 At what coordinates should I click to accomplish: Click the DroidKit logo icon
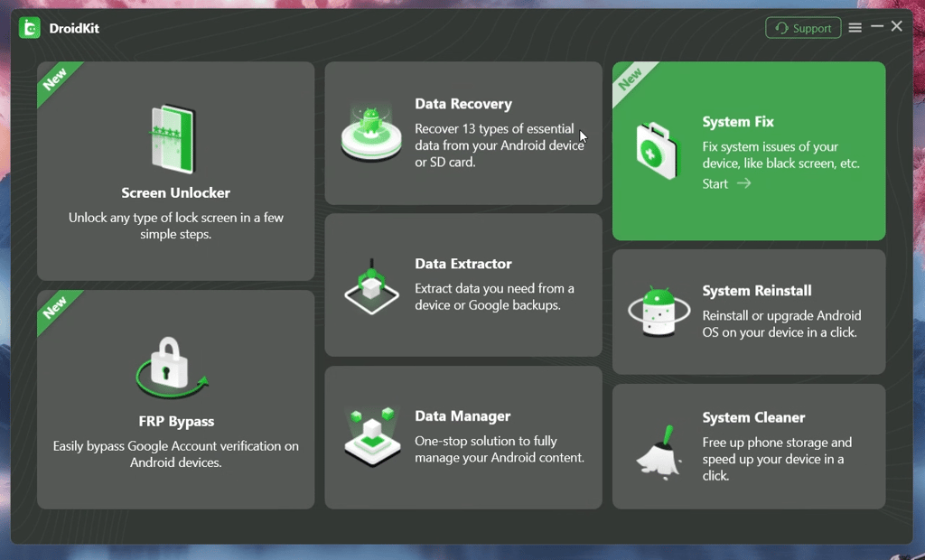[30, 28]
